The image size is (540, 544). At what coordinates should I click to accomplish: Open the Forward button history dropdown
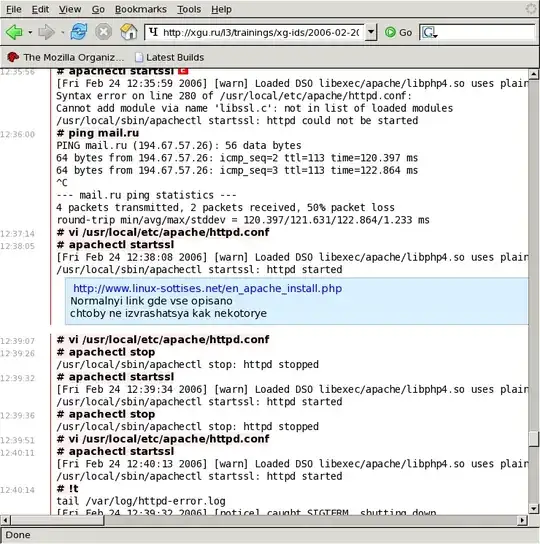63,33
